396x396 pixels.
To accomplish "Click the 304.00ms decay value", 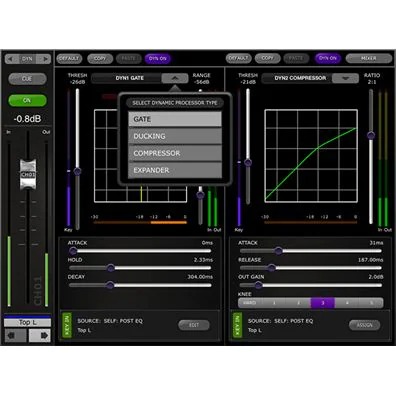I will (200, 277).
